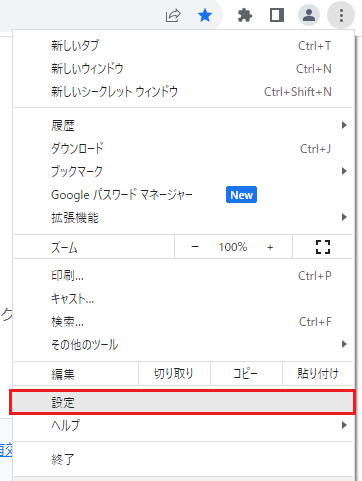The image size is (362, 481).
Task: Click the 貼り付け button
Action: pos(318,374)
